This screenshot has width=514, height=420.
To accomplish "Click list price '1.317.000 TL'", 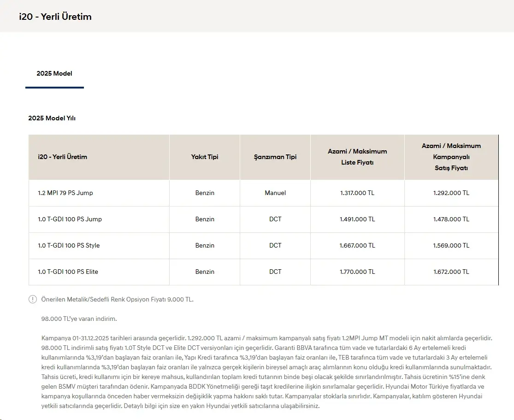I will click(357, 193).
